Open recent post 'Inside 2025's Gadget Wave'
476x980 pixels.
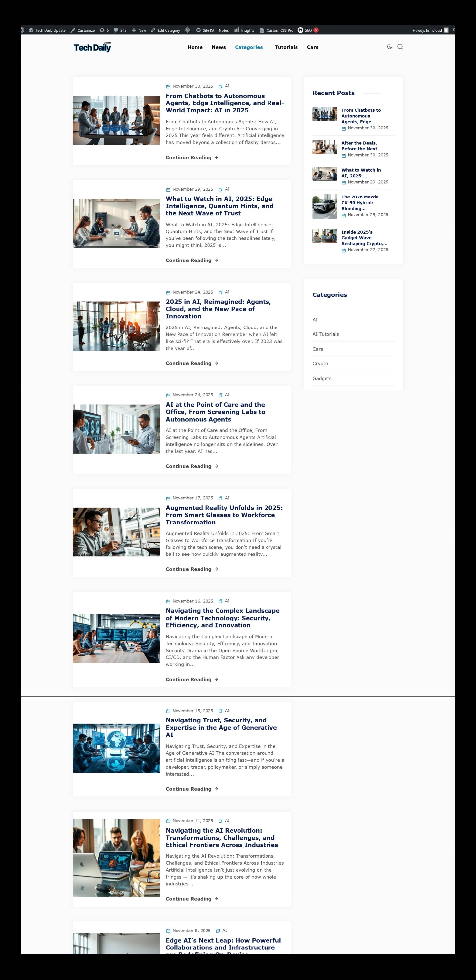click(364, 238)
